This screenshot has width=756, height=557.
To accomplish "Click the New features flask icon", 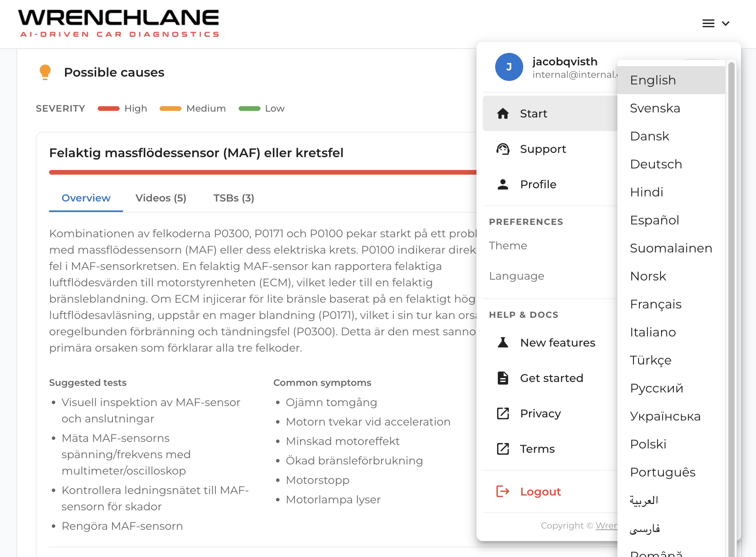I will tap(503, 343).
